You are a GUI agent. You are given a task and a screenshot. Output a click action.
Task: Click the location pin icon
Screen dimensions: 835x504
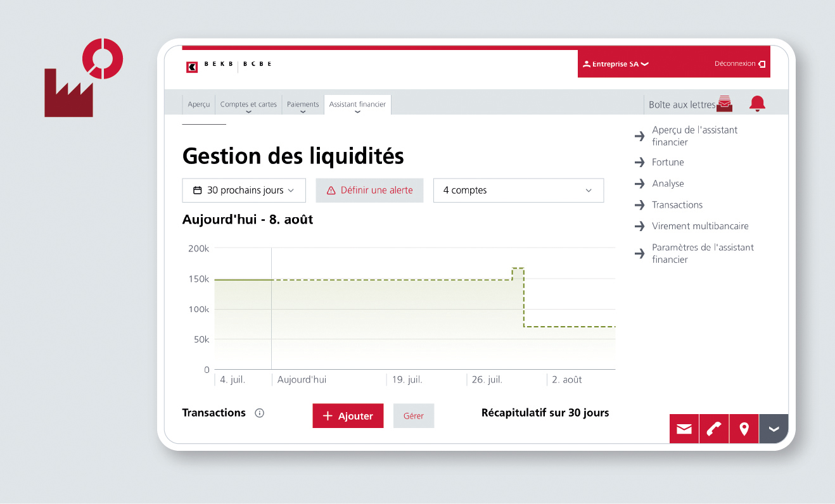[744, 429]
